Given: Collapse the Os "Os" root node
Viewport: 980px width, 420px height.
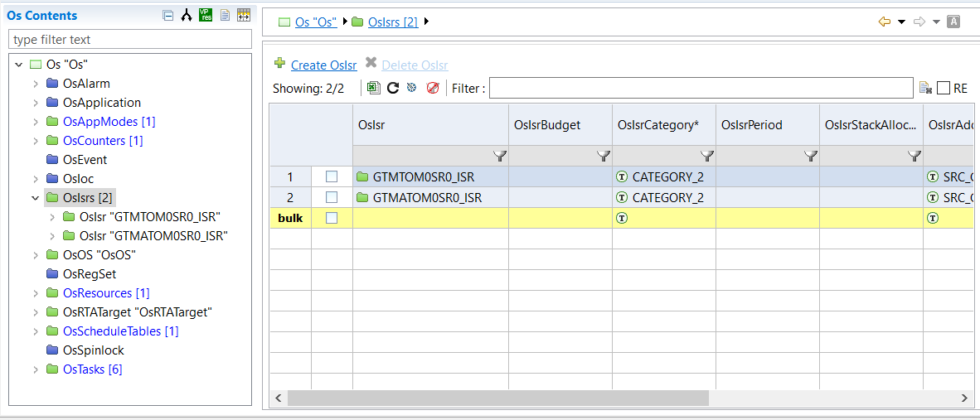Looking at the screenshot, I should [x=19, y=64].
